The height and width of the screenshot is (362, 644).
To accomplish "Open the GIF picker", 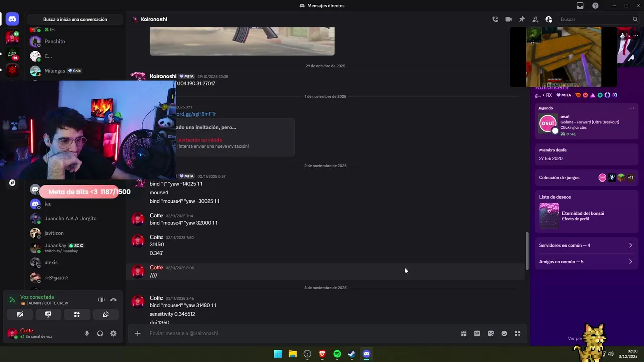I will click(477, 333).
